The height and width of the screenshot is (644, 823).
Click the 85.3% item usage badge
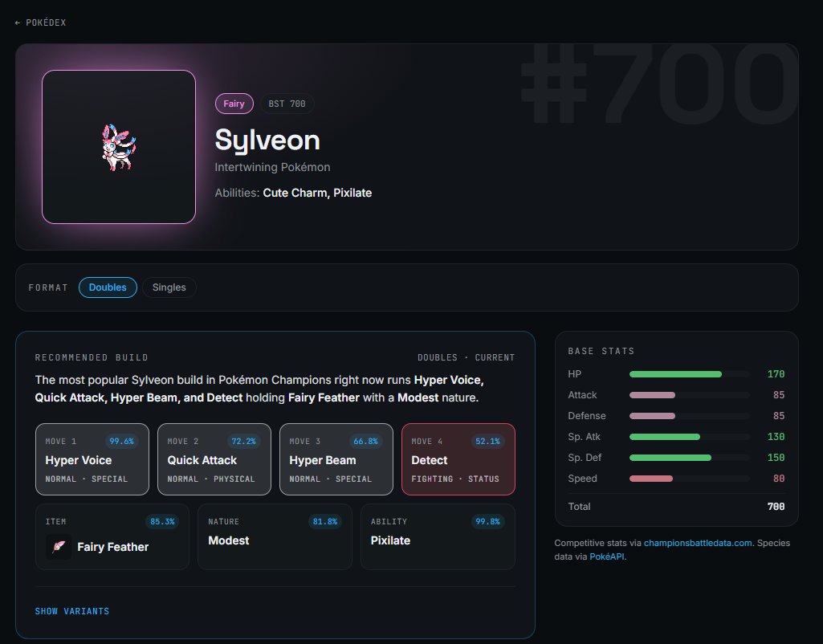click(162, 522)
